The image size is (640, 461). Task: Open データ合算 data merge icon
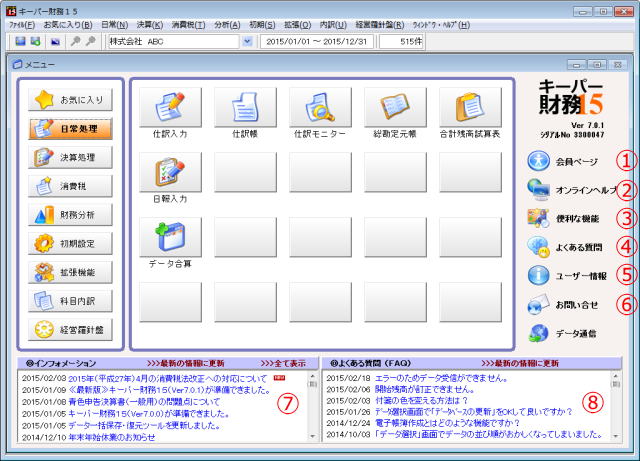170,237
